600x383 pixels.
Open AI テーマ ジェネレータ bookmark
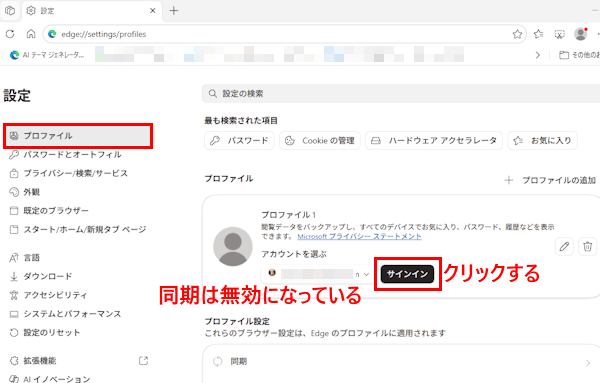pos(47,55)
